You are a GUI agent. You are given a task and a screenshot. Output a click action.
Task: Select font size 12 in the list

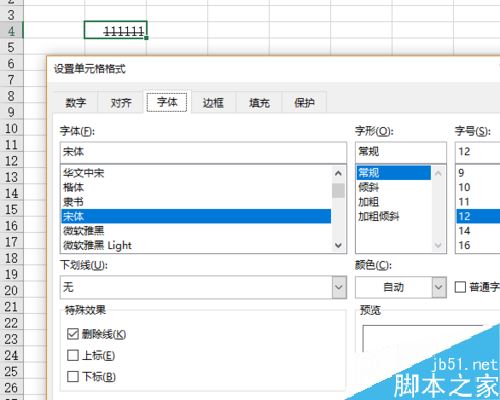(478, 216)
